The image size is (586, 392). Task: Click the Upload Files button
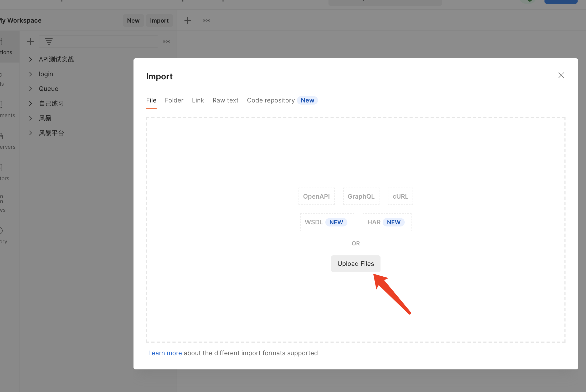click(x=356, y=264)
